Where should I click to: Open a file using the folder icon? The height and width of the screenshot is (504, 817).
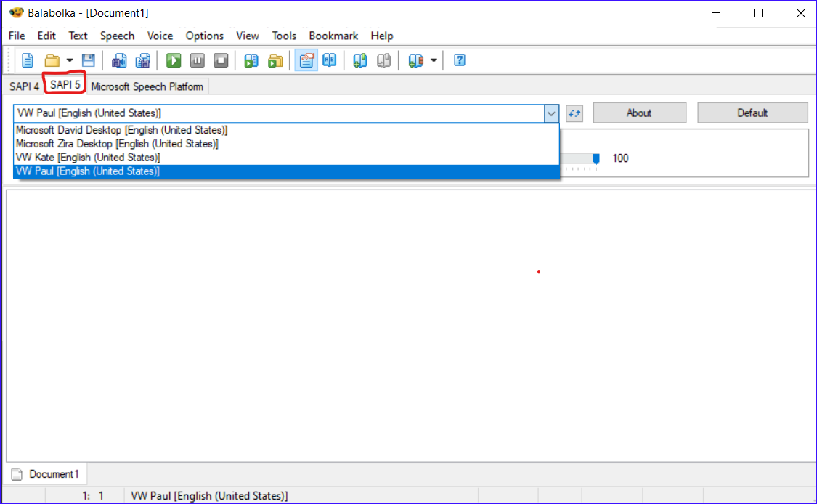pyautogui.click(x=52, y=60)
